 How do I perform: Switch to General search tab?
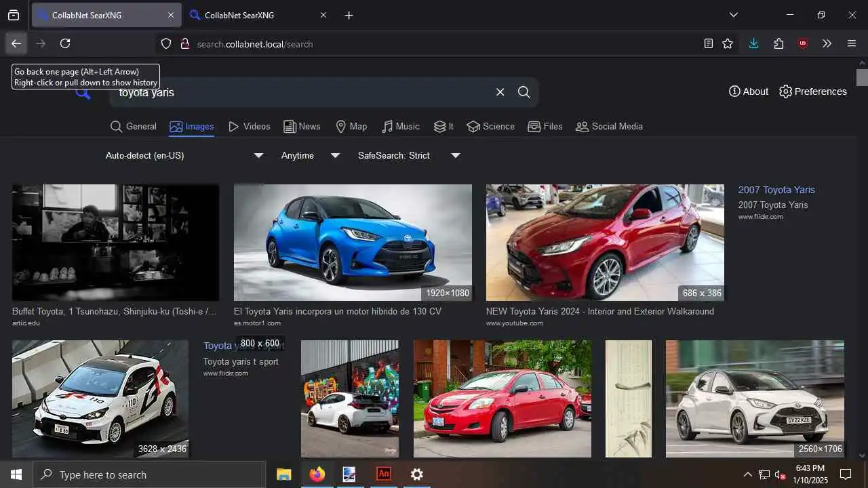[134, 126]
